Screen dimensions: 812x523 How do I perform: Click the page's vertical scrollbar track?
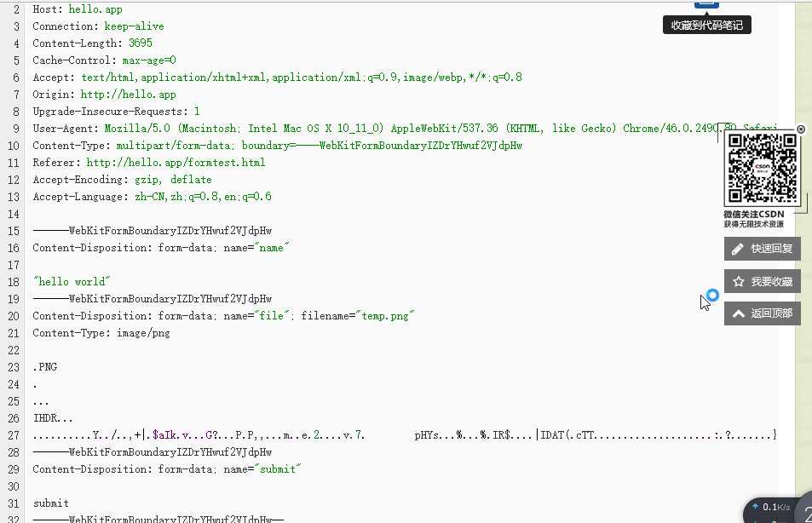click(x=803, y=259)
